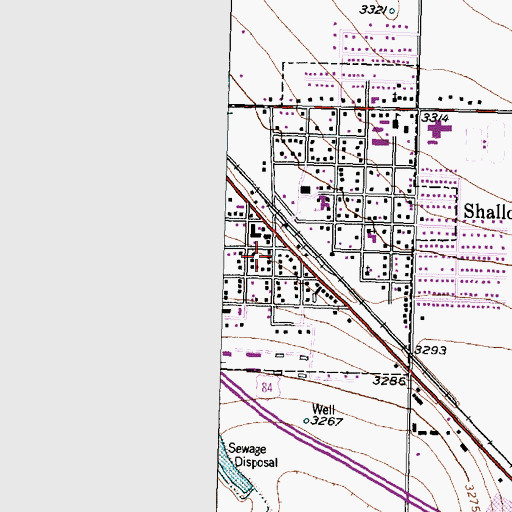Click the 3314 elevation label
Image resolution: width=512 pixels, height=512 pixels.
[x=435, y=118]
